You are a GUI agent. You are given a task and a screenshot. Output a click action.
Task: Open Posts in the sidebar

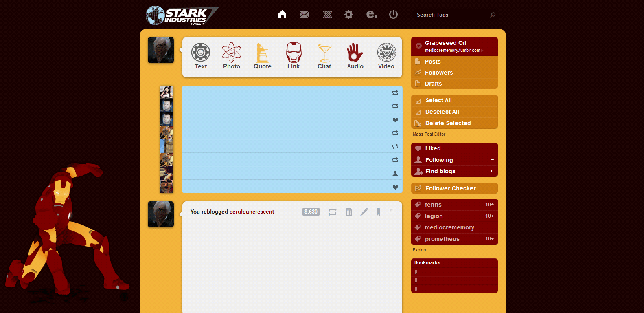click(454, 62)
